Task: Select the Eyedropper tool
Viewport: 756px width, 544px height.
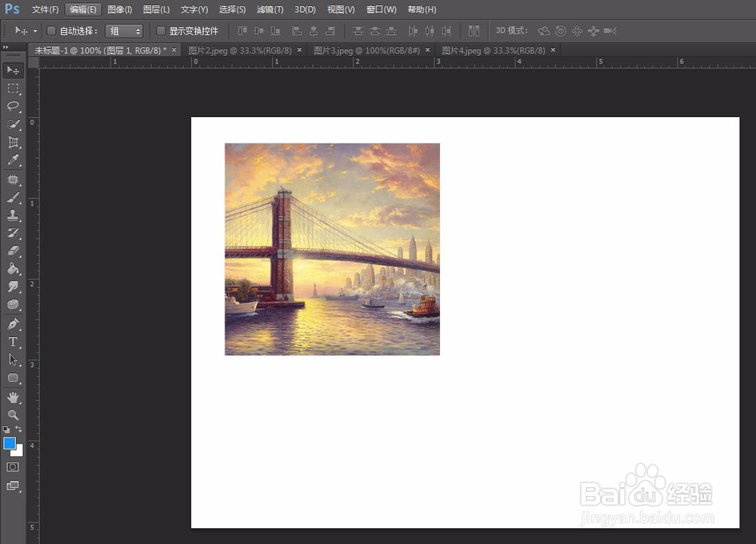Action: tap(13, 160)
